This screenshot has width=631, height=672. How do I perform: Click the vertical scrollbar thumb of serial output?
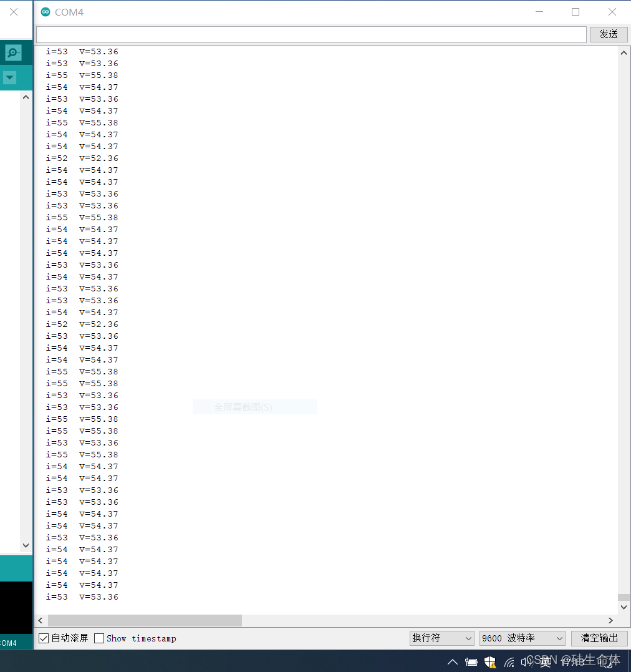point(624,597)
